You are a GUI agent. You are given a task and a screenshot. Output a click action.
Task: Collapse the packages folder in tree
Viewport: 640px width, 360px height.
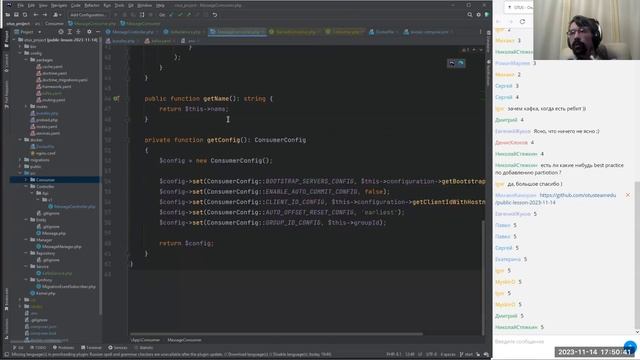click(26, 60)
